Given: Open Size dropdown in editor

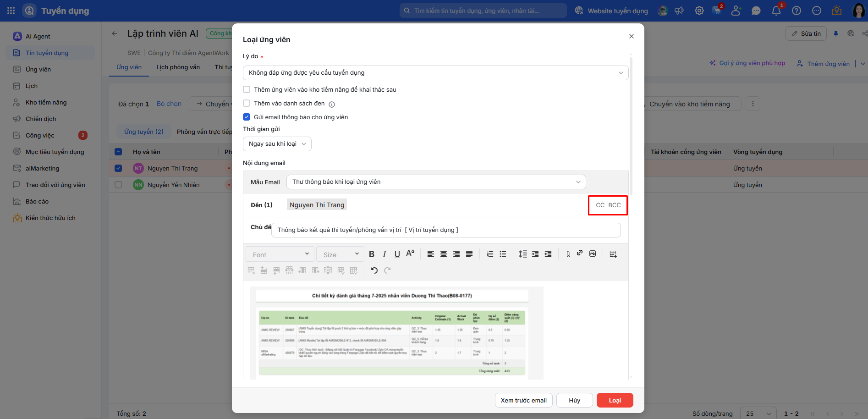Looking at the screenshot, I should [340, 254].
